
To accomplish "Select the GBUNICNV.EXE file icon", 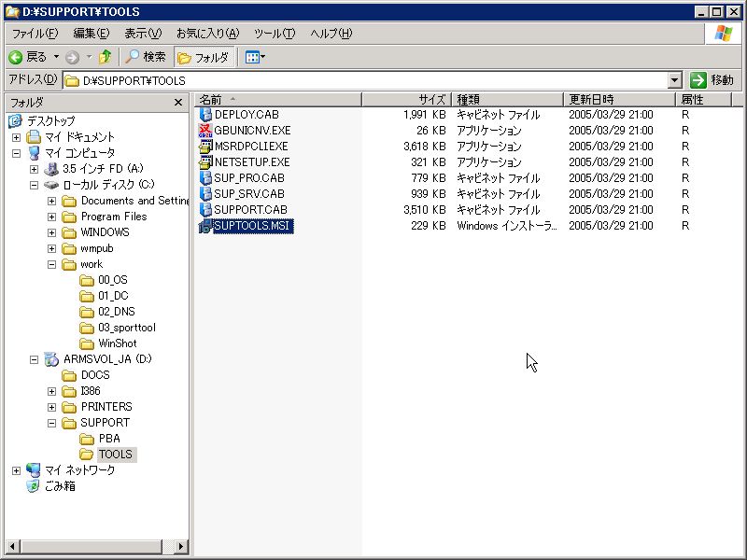I will pos(205,131).
